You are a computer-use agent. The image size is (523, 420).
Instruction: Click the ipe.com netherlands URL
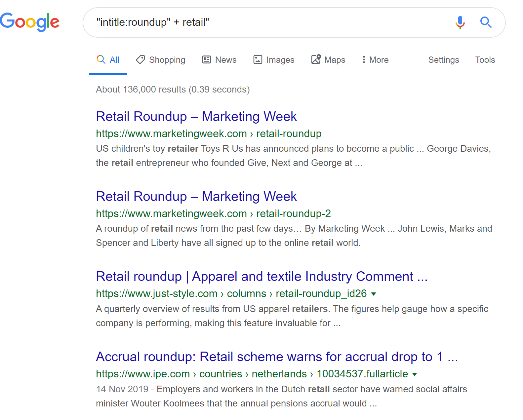pos(252,374)
